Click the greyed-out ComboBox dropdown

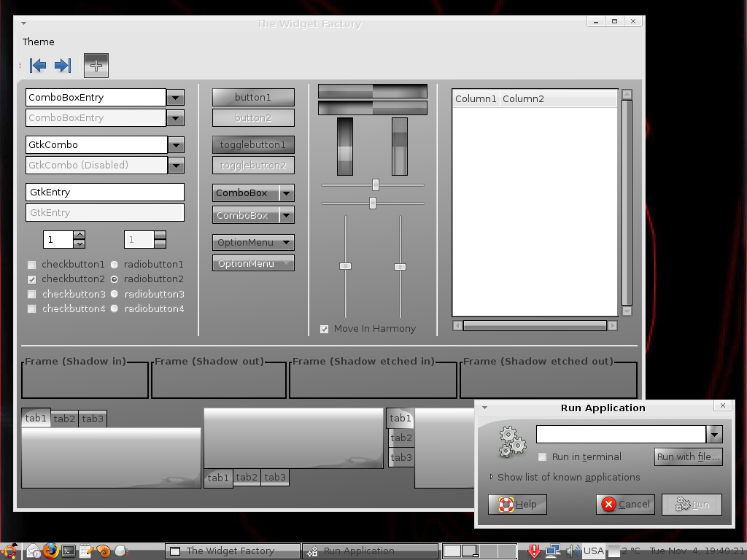253,215
